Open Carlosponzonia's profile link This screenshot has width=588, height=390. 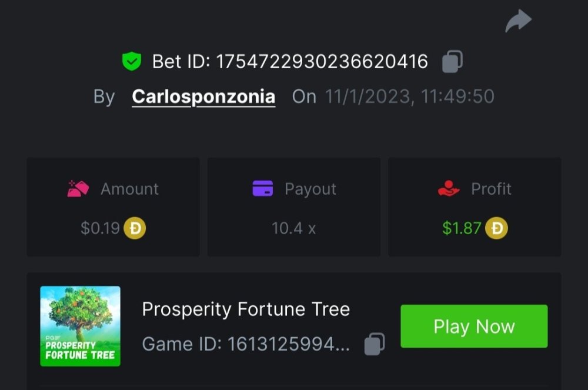[x=203, y=96]
